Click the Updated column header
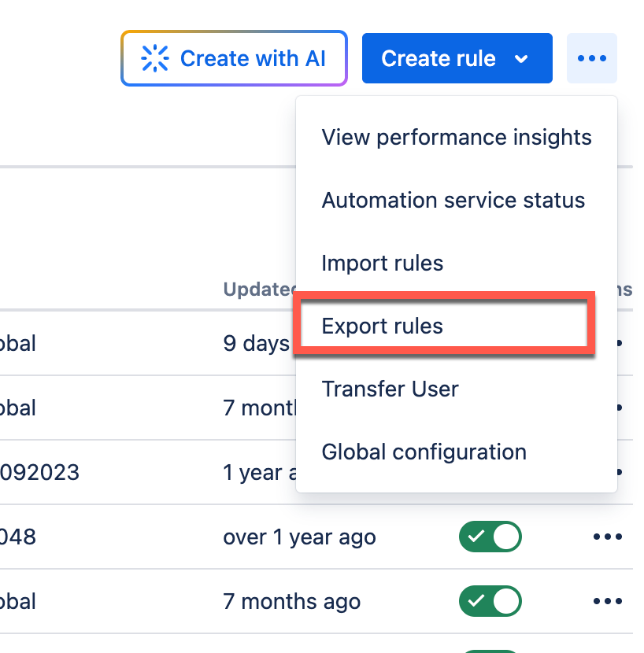Viewport: 644px width, 653px height. point(260,289)
